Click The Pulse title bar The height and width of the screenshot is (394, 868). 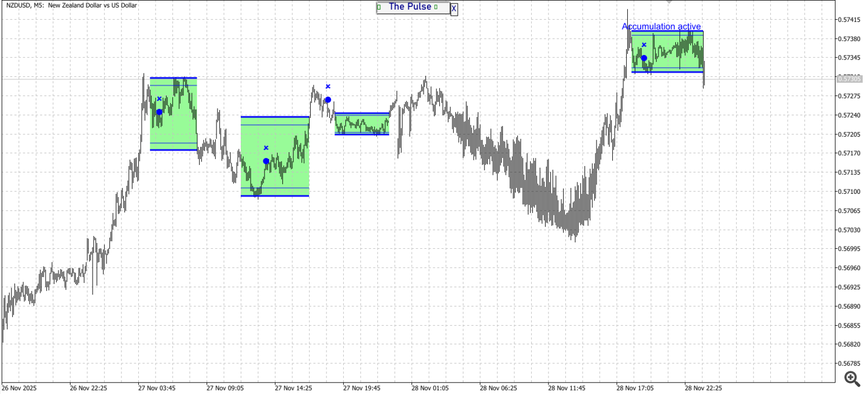click(x=411, y=7)
